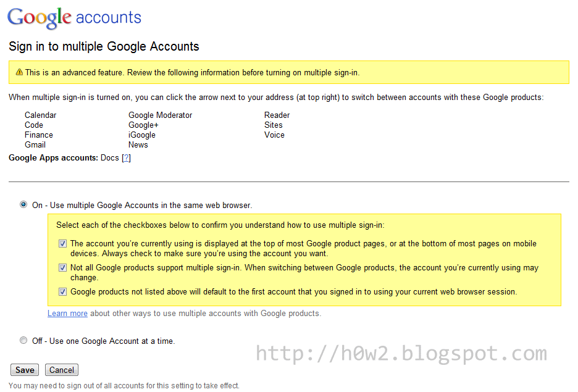
Task: Click the iGoogle product entry
Action: tap(141, 135)
